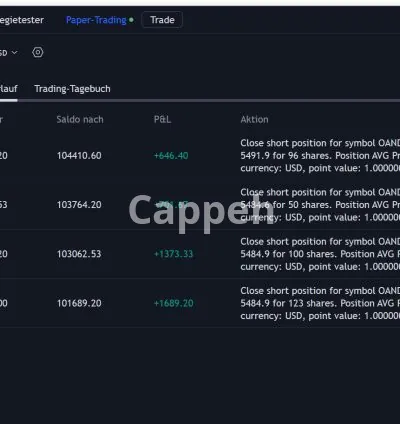Click action text for 96 shares

320,156
